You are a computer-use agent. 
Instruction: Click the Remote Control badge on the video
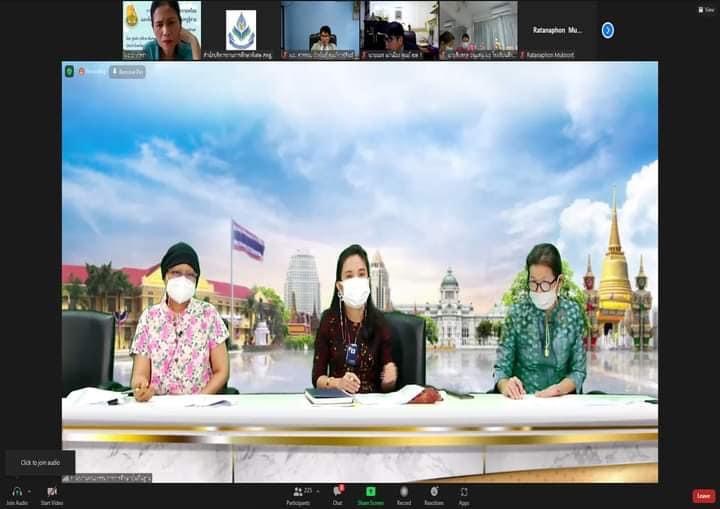click(x=127, y=71)
